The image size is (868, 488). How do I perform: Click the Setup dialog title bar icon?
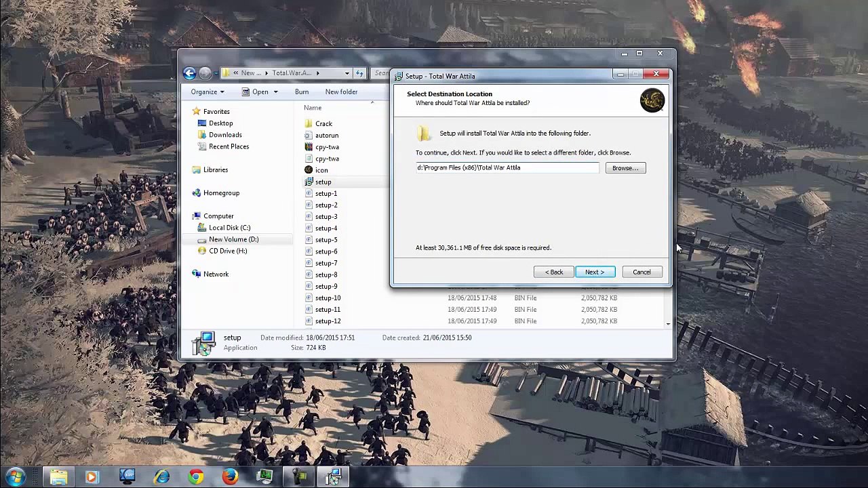point(399,76)
